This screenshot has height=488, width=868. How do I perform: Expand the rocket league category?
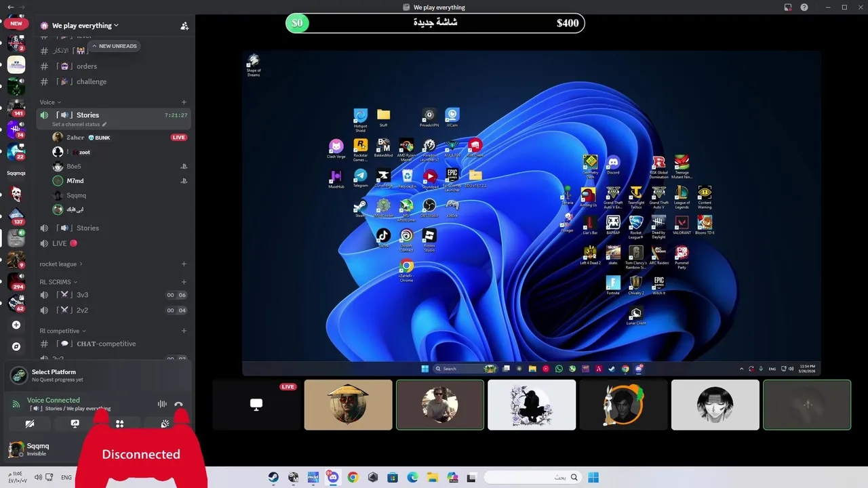click(61, 264)
